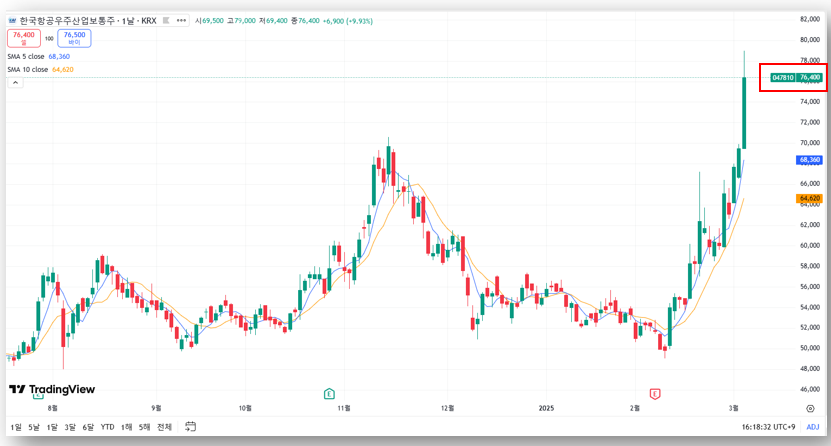
Task: Click the red earnings marker near February
Action: coord(655,394)
